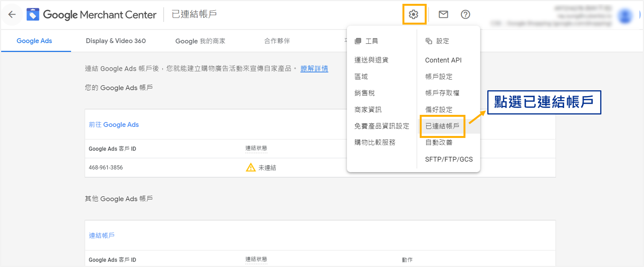Click the 您的 Google Ads 帳戶 heading
The height and width of the screenshot is (267, 644).
click(119, 88)
